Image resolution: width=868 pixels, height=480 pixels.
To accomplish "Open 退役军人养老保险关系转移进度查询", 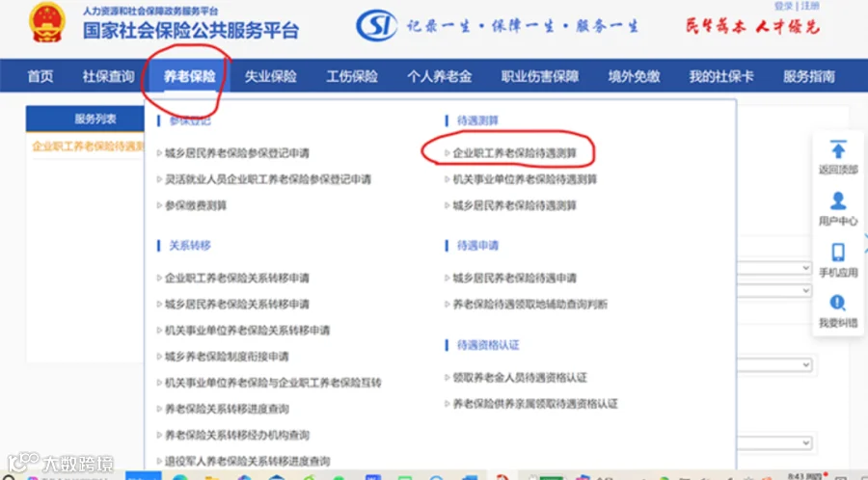I will point(248,461).
